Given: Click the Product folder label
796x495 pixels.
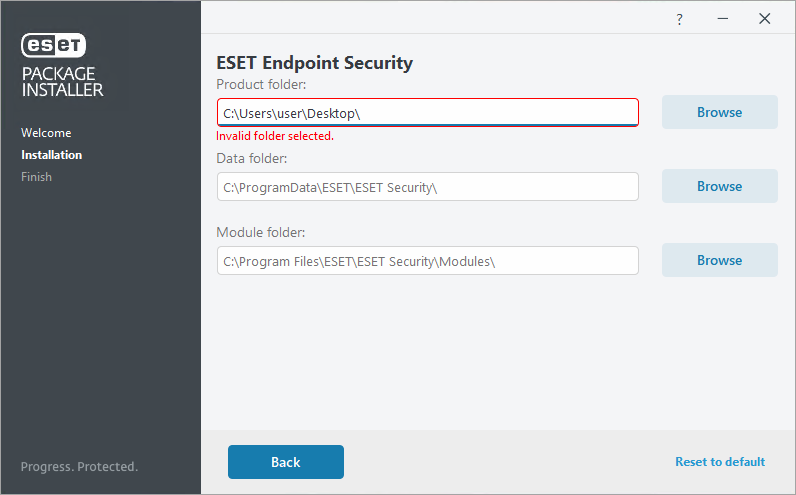Looking at the screenshot, I should 261,84.
